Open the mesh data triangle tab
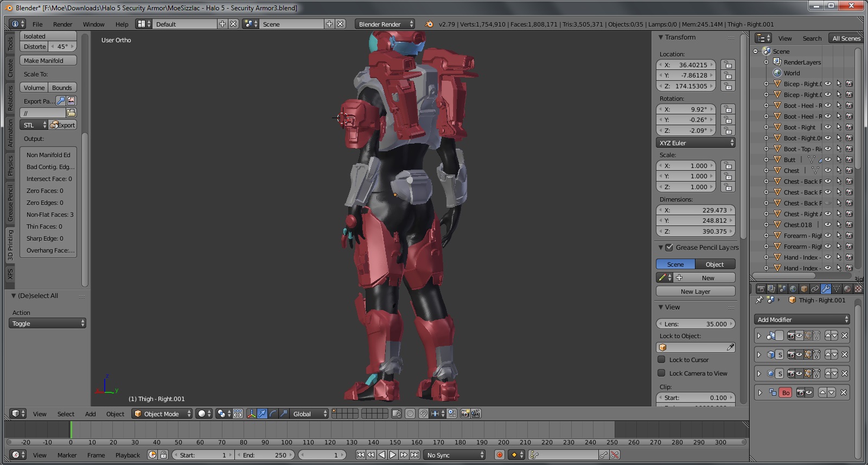This screenshot has width=868, height=465. [x=837, y=289]
